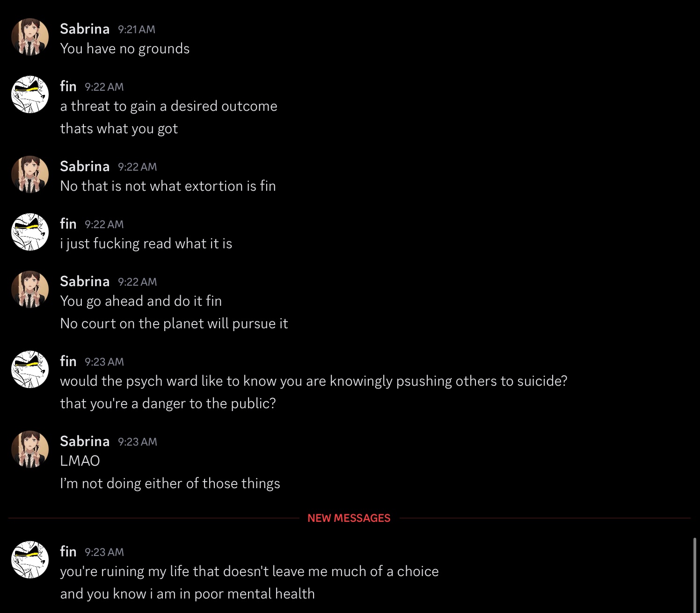Click the chat scrollbar thumb

pyautogui.click(x=694, y=575)
